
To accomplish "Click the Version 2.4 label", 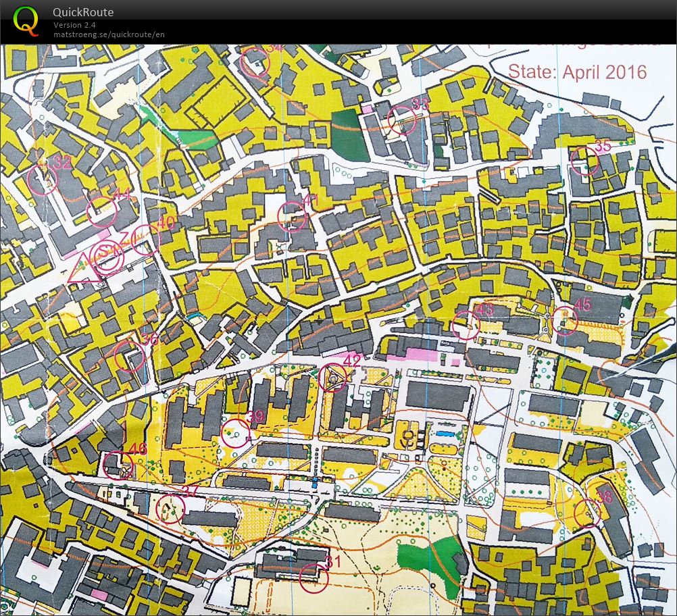I will tap(74, 25).
